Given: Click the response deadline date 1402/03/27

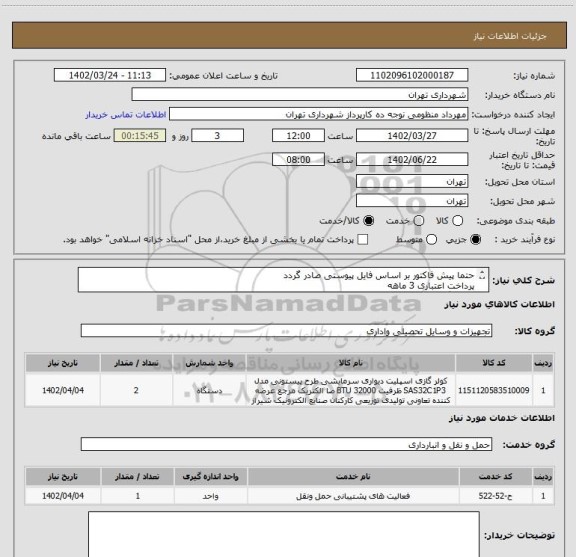Looking at the screenshot, I should point(412,136).
